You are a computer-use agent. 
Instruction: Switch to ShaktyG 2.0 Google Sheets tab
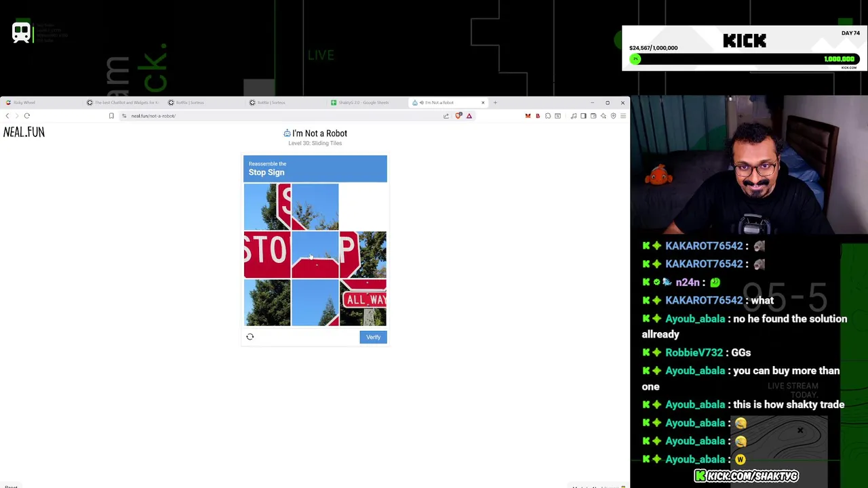tap(366, 102)
